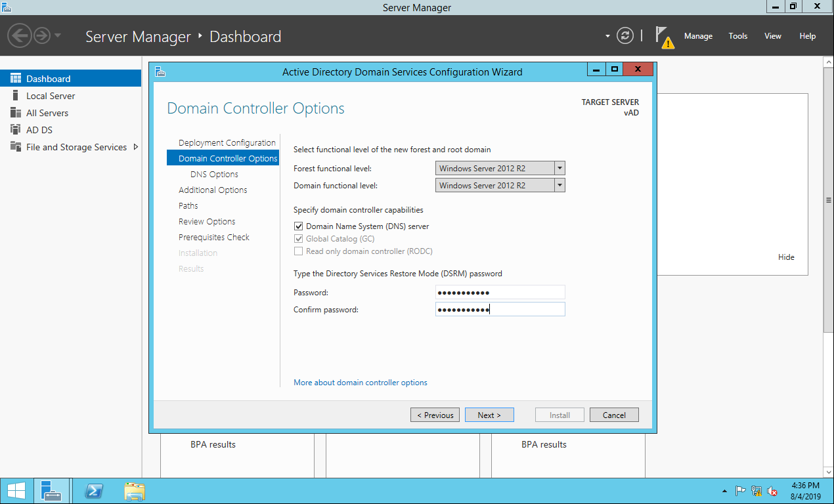This screenshot has width=834, height=504.
Task: Select the Local Server sidebar icon
Action: point(16,96)
